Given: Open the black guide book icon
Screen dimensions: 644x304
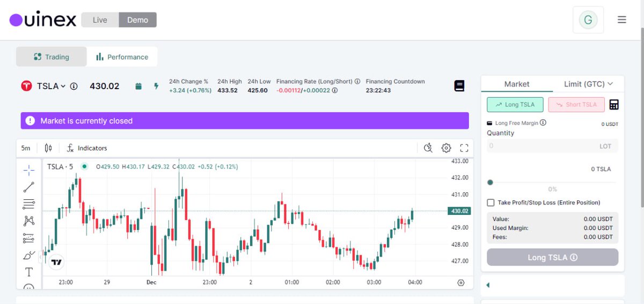Looking at the screenshot, I should [x=459, y=86].
